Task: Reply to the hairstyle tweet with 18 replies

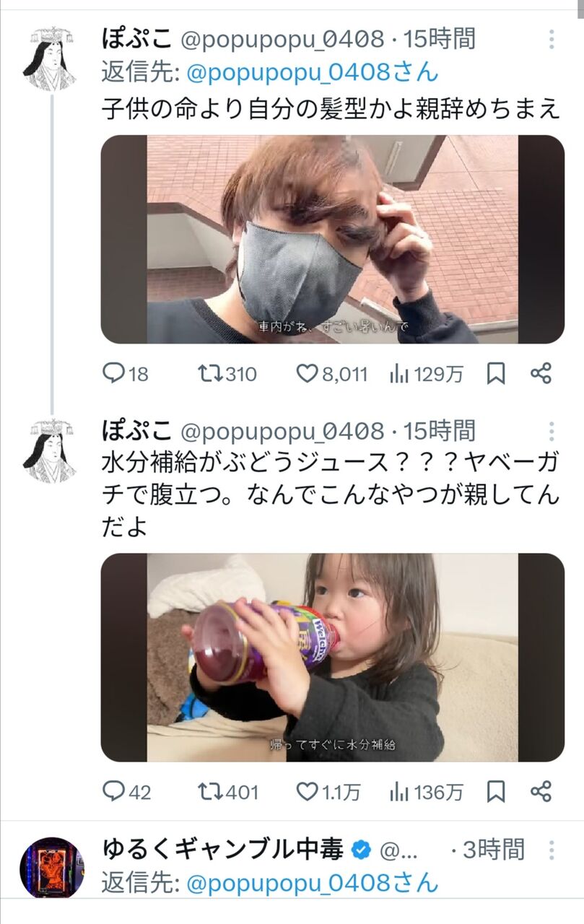Action: click(114, 373)
